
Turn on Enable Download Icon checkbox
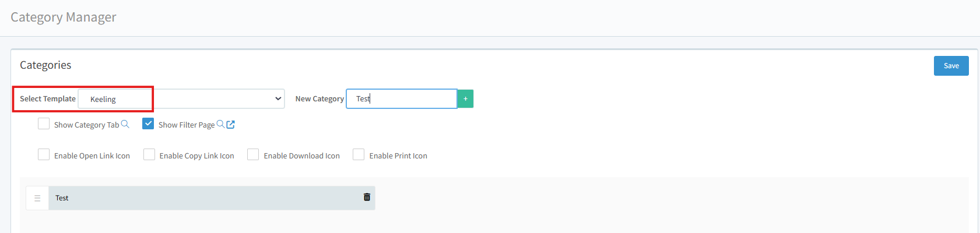click(x=253, y=154)
